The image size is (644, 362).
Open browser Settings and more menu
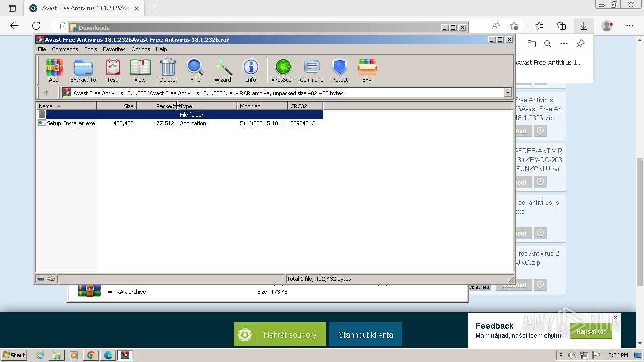click(630, 26)
